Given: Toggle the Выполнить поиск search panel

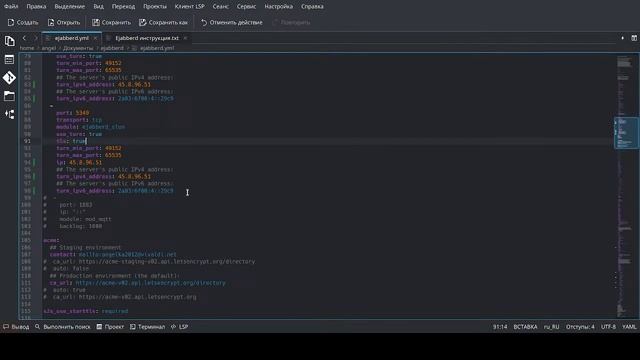Looking at the screenshot, I should [63, 327].
